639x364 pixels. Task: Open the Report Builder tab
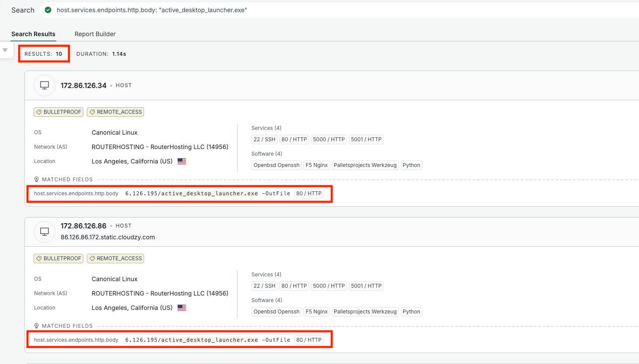[95, 34]
